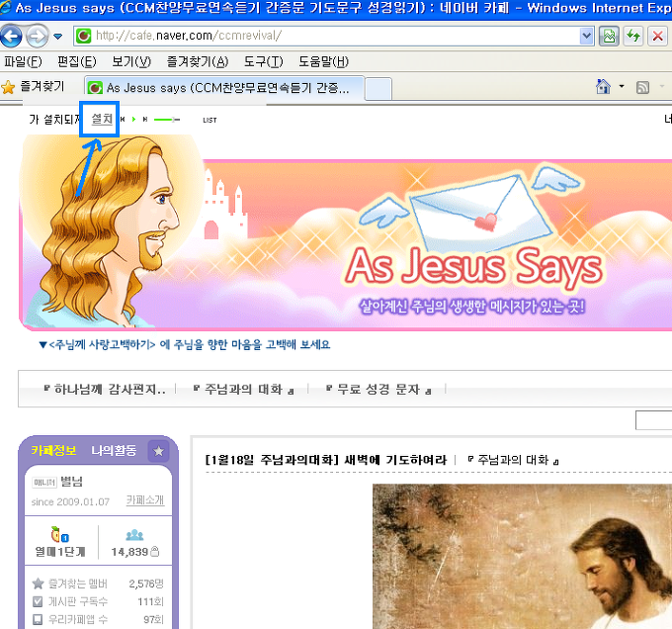Go forward with the browser Forward arrow
This screenshot has height=629, width=672.
[x=37, y=36]
